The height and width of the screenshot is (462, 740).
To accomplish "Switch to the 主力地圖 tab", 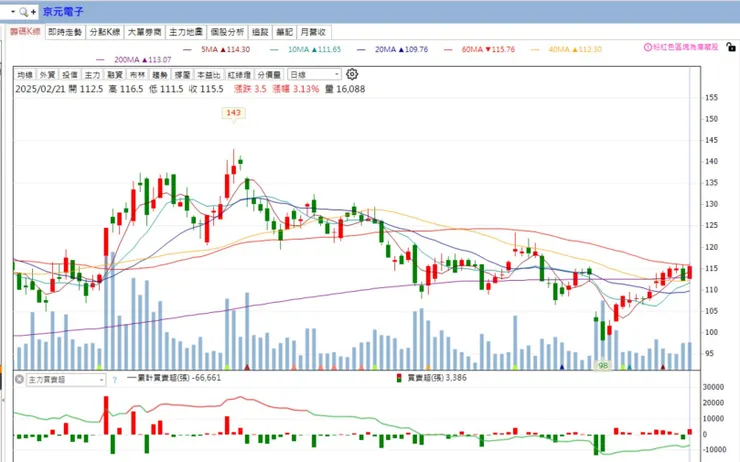I will tap(186, 32).
